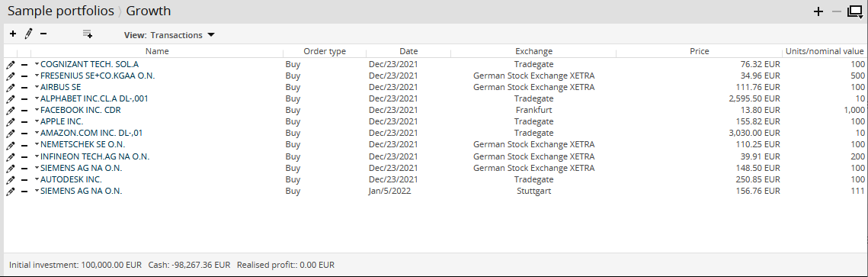
Task: Sort by the Price column header
Action: click(x=699, y=51)
